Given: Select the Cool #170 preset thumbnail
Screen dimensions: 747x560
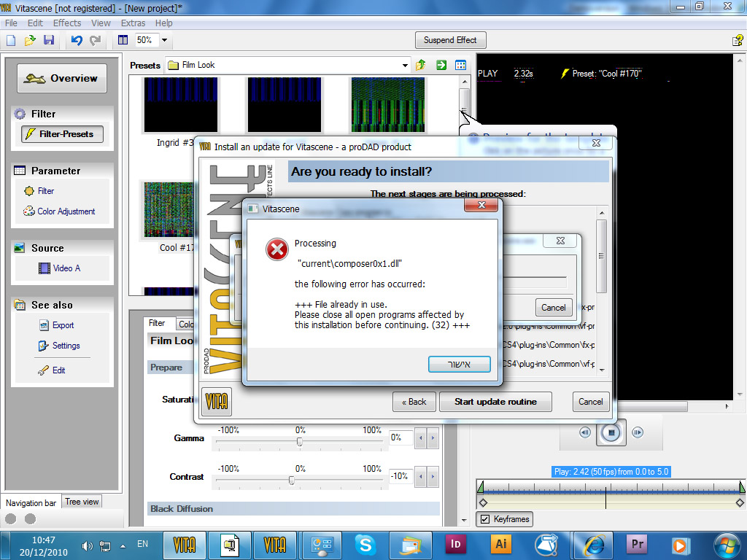Looking at the screenshot, I should pos(169,209).
